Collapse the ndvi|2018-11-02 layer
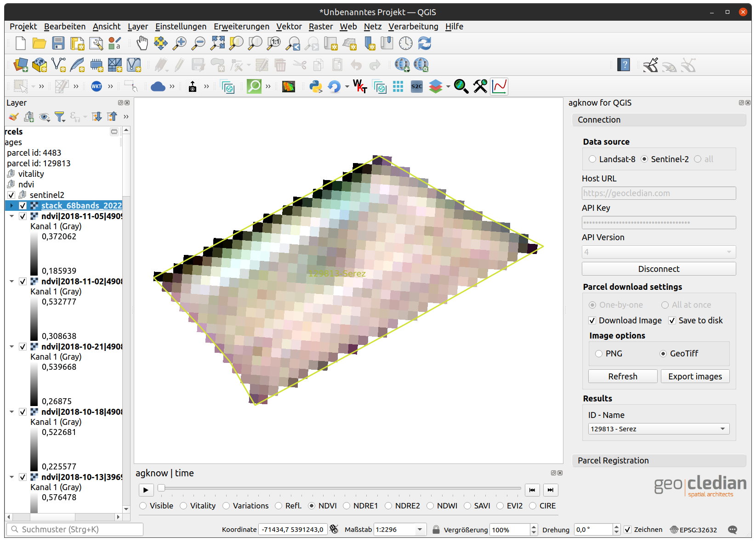Viewport: 756px width, 542px height. (x=11, y=281)
